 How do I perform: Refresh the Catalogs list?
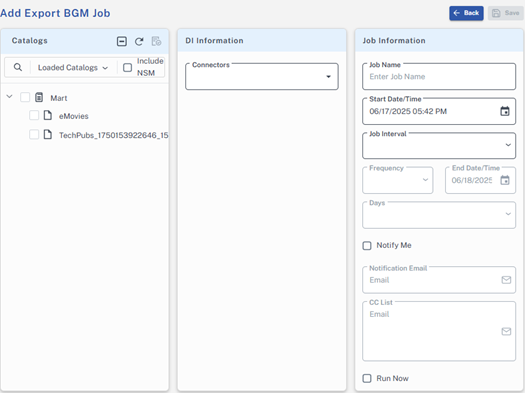click(x=139, y=42)
